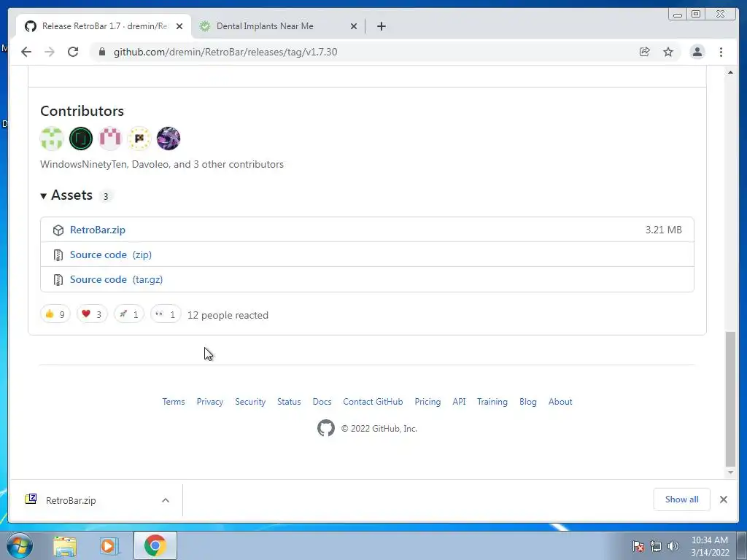Click the '12 people reacted' text
The image size is (747, 560).
click(228, 315)
